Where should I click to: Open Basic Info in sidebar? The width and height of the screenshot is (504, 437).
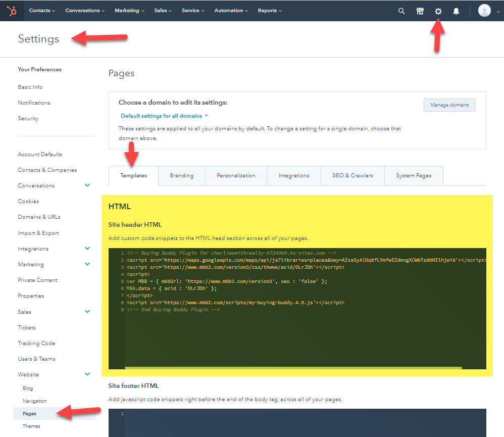click(30, 87)
